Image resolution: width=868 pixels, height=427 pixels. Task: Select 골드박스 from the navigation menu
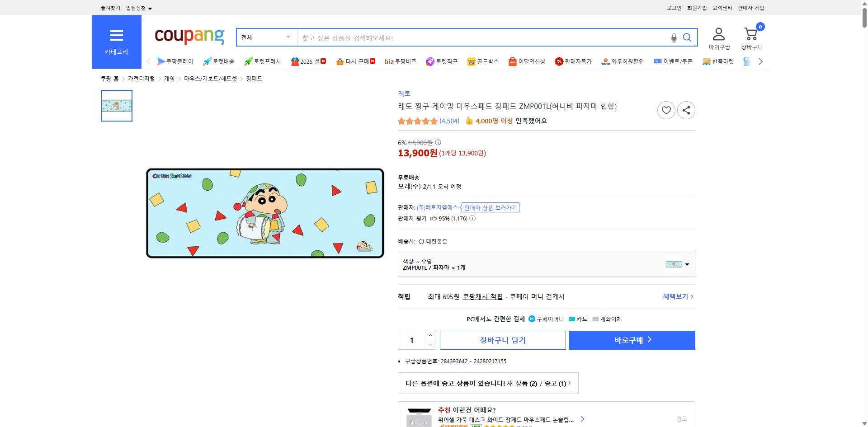click(483, 61)
